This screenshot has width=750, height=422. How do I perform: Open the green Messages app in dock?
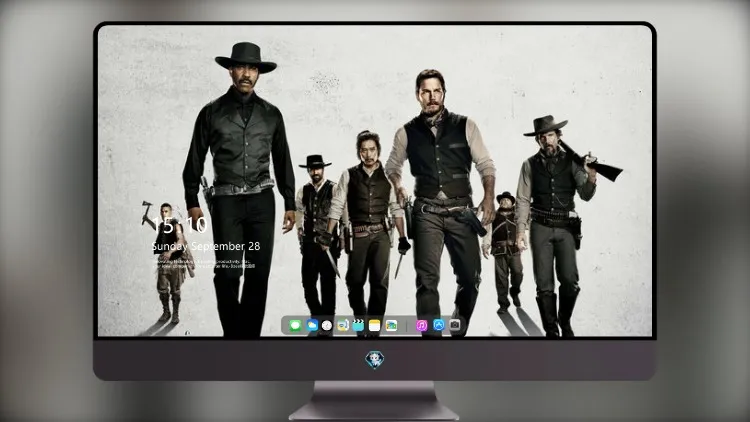(x=295, y=325)
